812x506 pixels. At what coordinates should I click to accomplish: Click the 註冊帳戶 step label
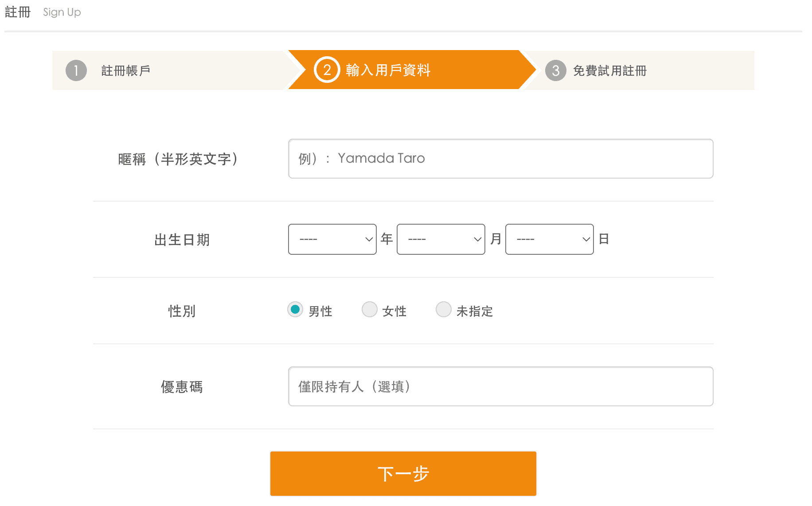tap(125, 70)
